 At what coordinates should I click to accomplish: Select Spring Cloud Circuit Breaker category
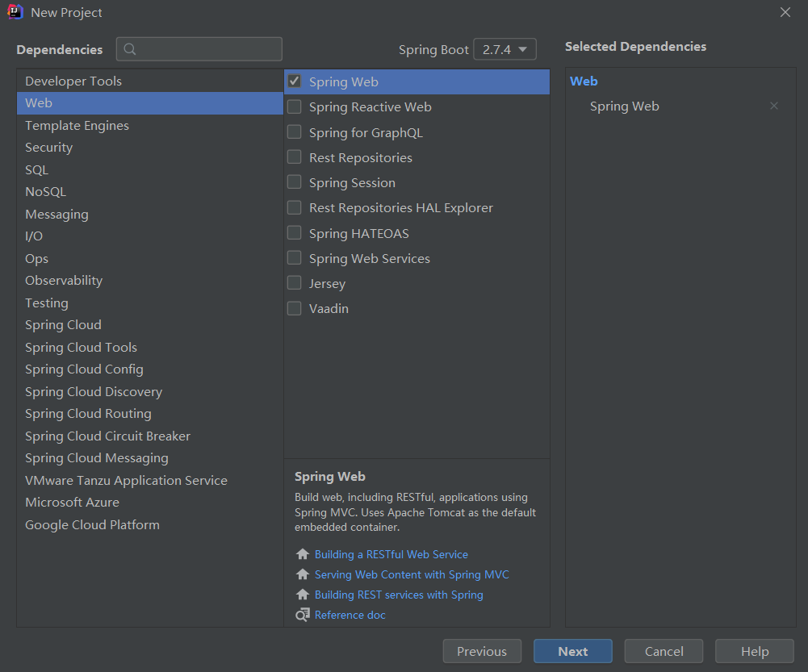coord(150,436)
